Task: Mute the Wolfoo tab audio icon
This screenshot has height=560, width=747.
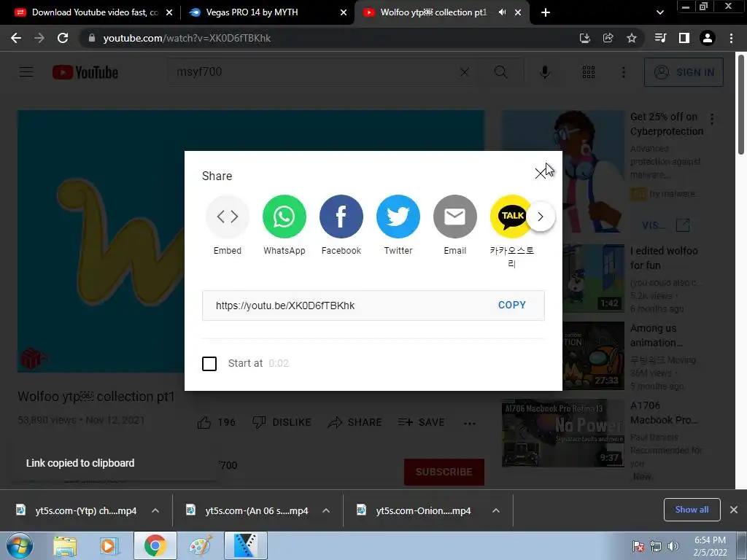Action: click(502, 12)
